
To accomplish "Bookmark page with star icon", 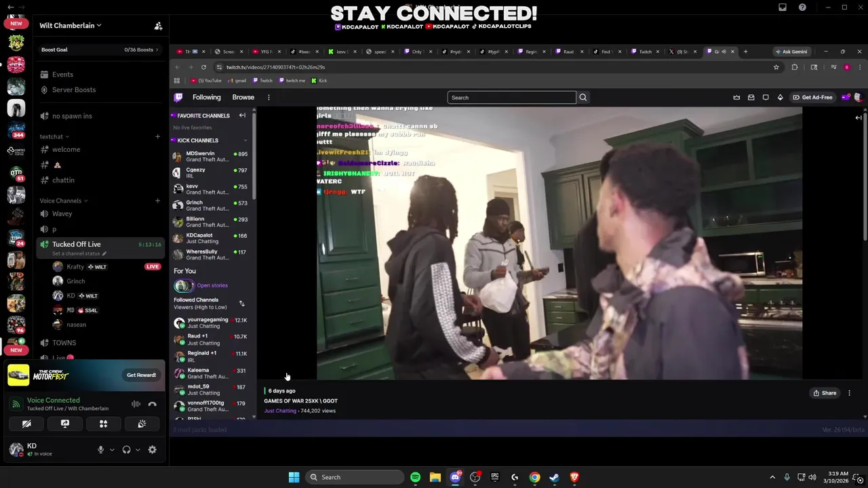I will click(776, 67).
